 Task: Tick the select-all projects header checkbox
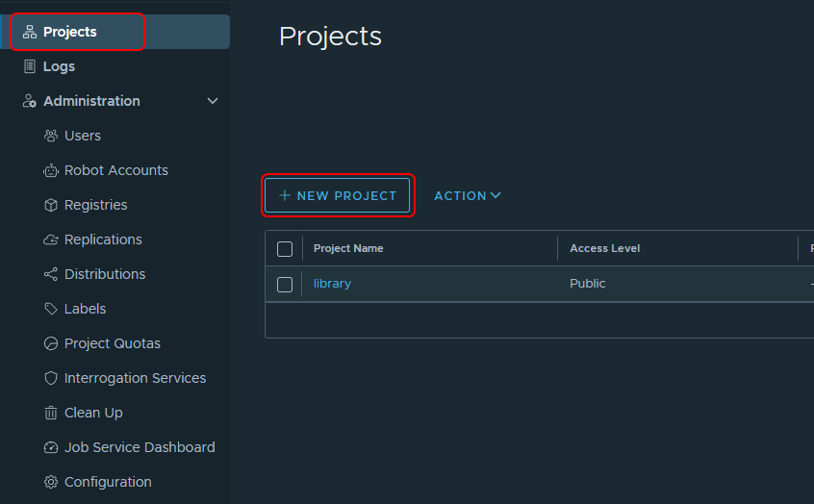[x=285, y=249]
